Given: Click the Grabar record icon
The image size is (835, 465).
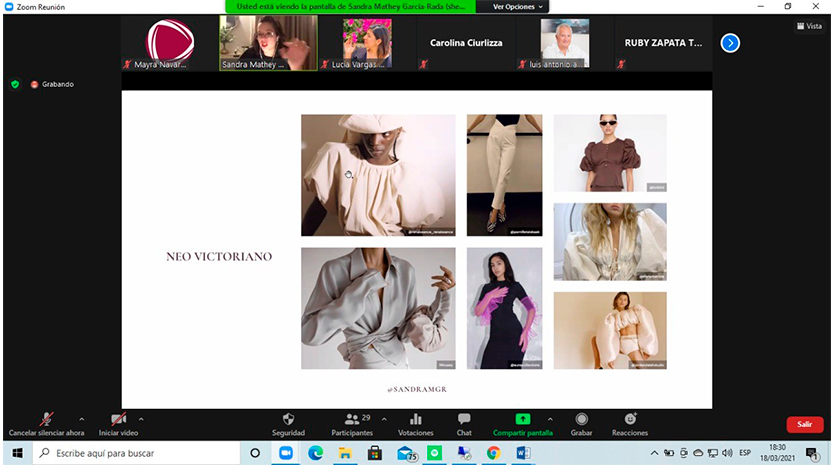Looking at the screenshot, I should [x=581, y=419].
